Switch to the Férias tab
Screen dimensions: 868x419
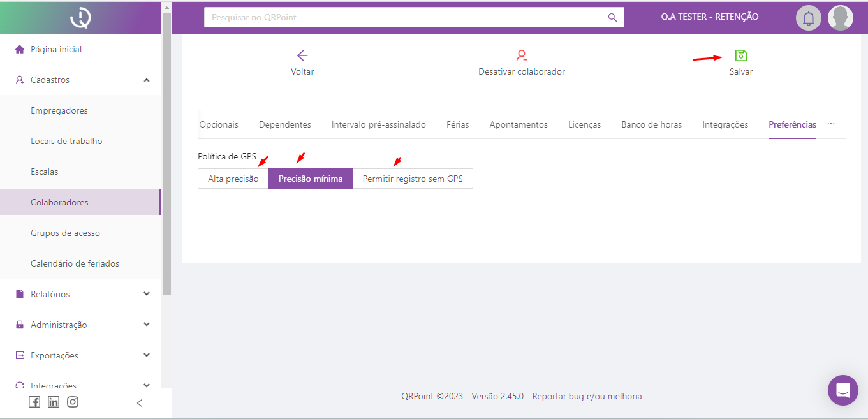click(x=457, y=125)
